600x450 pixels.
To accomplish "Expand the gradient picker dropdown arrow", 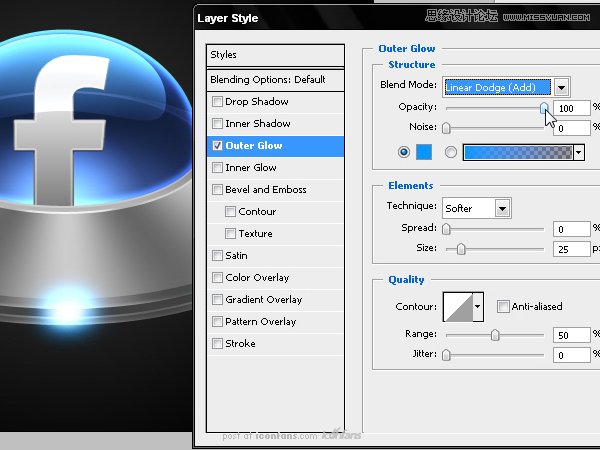I will (578, 152).
